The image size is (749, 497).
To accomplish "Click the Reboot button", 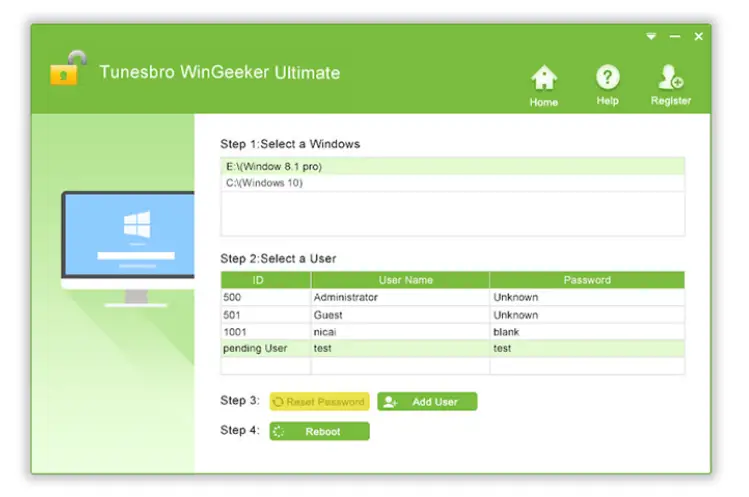I will point(319,431).
